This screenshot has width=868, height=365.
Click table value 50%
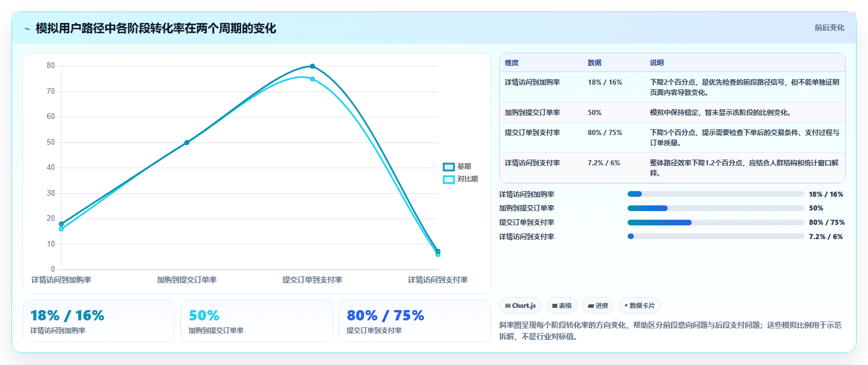click(x=594, y=113)
